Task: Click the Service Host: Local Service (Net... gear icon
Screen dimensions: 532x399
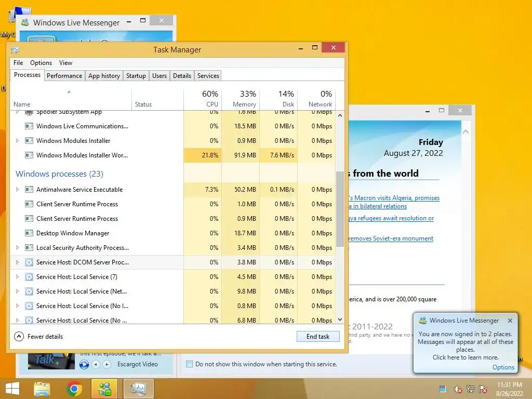Action: (29, 291)
